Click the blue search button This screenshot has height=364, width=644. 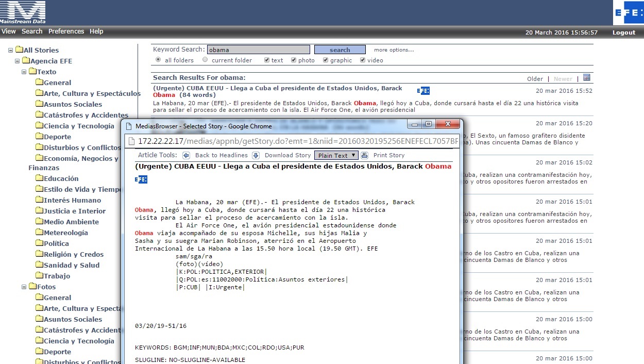340,50
